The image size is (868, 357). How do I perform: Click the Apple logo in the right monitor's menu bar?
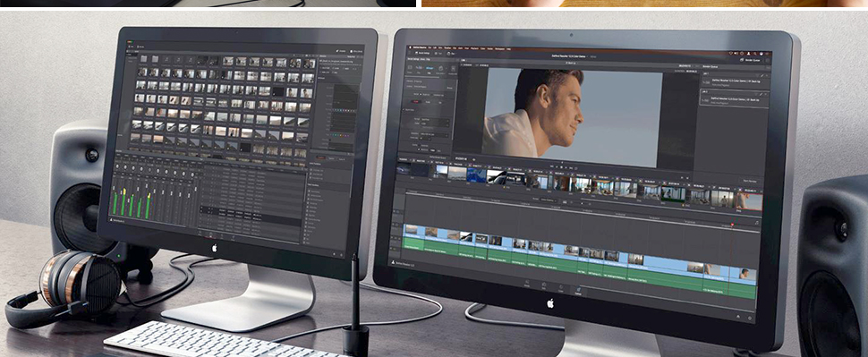[x=410, y=47]
